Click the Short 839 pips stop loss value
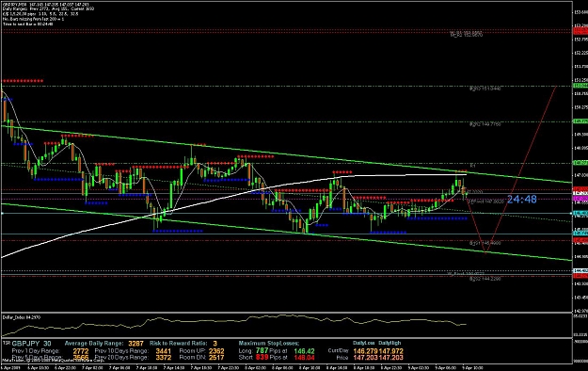 262,358
